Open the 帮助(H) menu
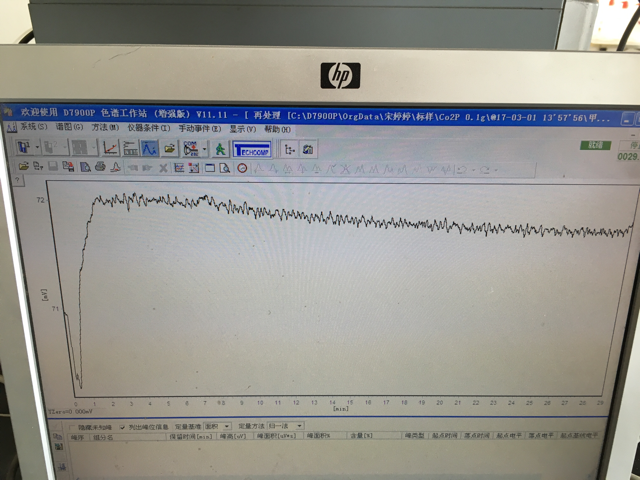 pos(278,129)
